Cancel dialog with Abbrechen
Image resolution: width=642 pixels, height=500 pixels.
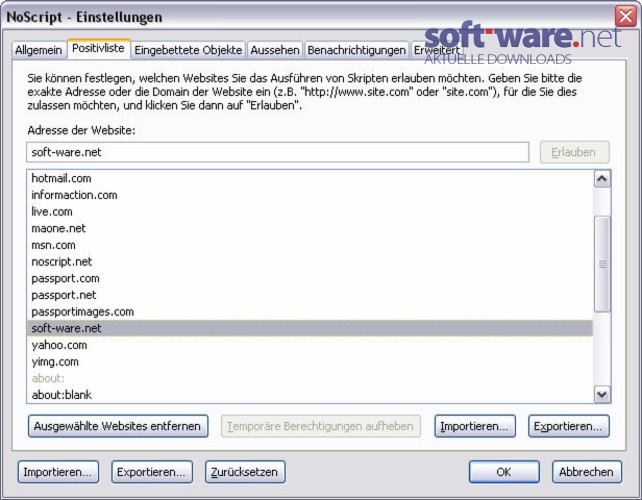pos(587,472)
